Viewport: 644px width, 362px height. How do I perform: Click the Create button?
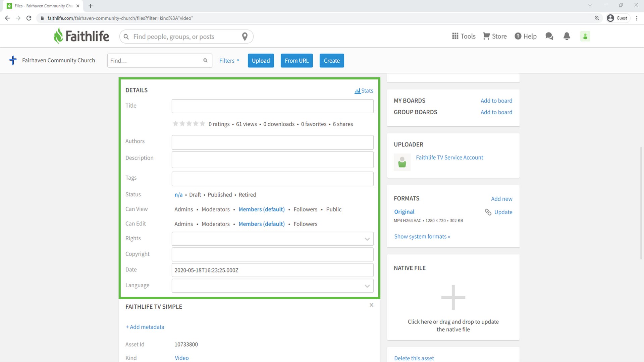[x=332, y=61]
